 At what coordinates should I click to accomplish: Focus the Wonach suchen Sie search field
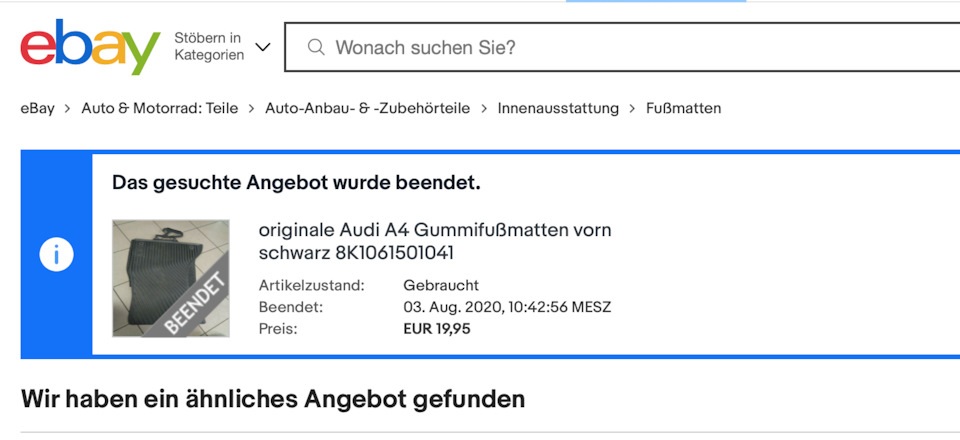[x=622, y=47]
